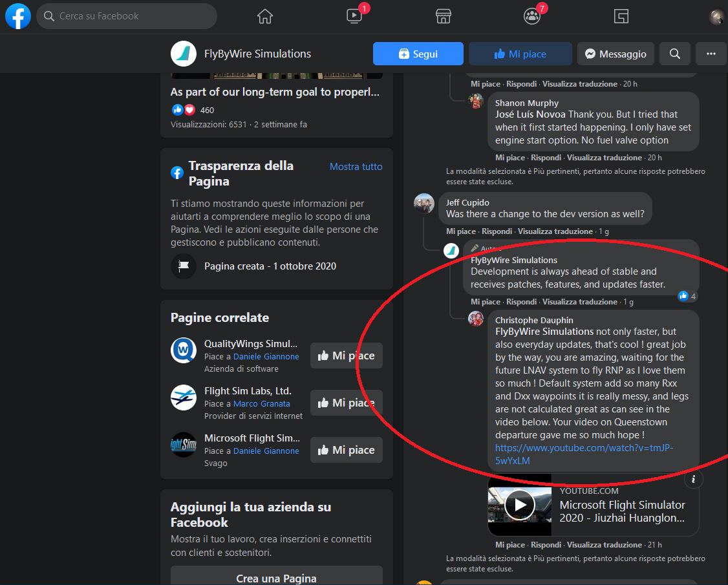Click the reaction icons next to 460
Image resolution: width=728 pixels, height=585 pixels.
[184, 110]
